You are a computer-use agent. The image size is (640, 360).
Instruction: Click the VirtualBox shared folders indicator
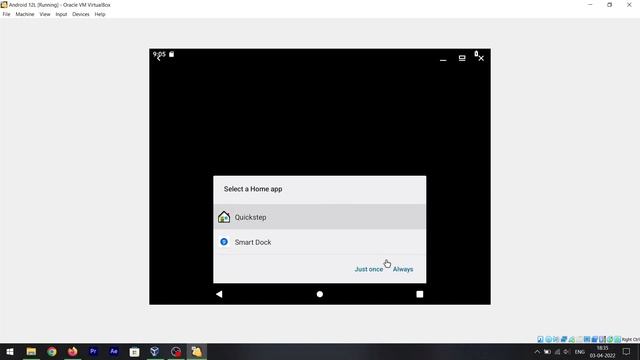580,339
